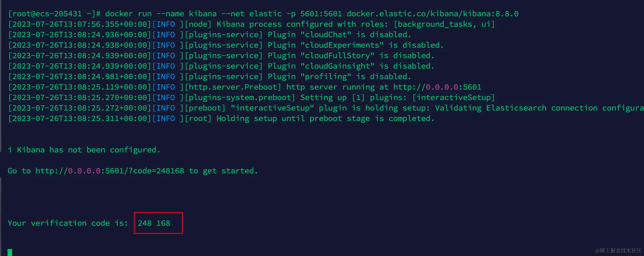Click the [background_tasks, ui] roles text
Viewport: 644px width, 256px height.
point(444,24)
